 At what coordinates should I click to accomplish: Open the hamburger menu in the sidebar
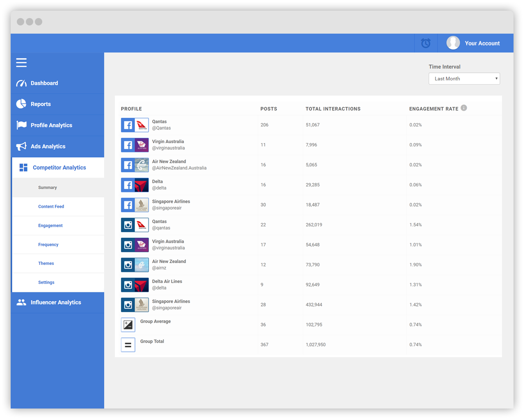pyautogui.click(x=21, y=63)
